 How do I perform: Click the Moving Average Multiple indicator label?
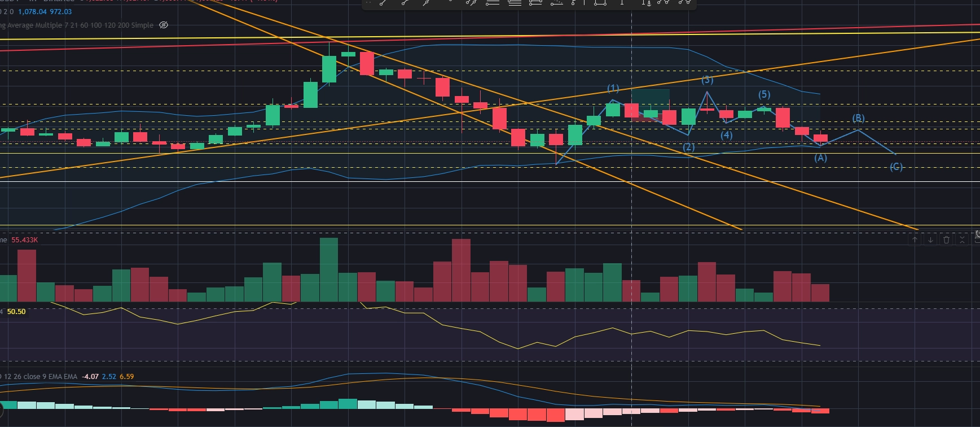(77, 25)
